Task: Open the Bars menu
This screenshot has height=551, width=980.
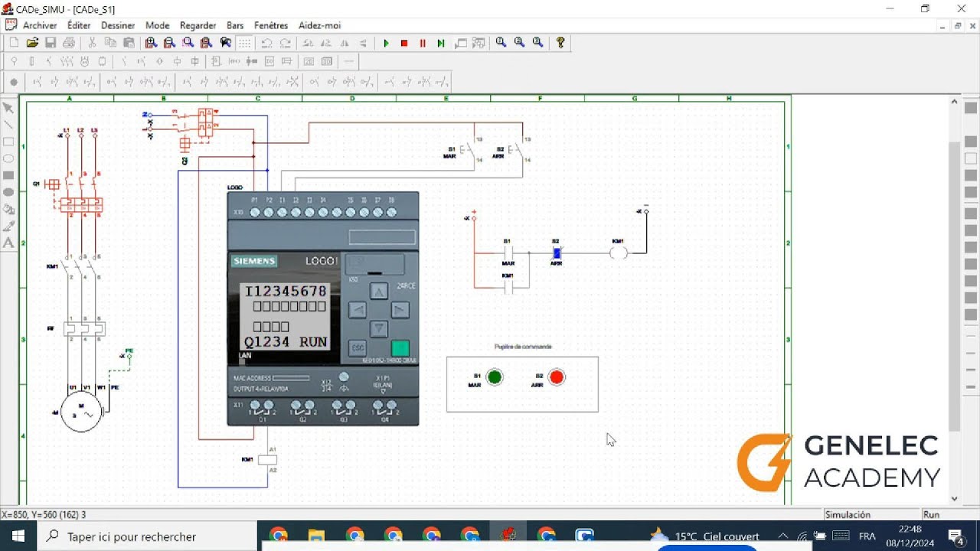Action: coord(235,25)
